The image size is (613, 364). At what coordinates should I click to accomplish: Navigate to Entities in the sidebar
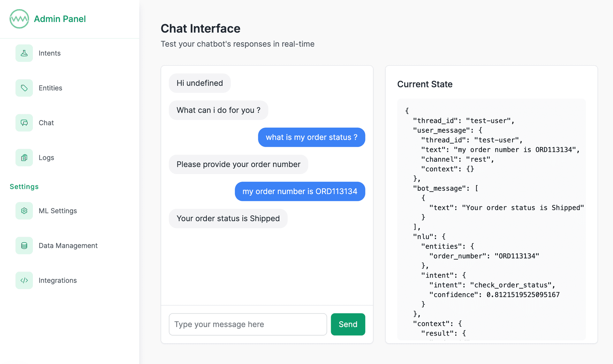[50, 88]
